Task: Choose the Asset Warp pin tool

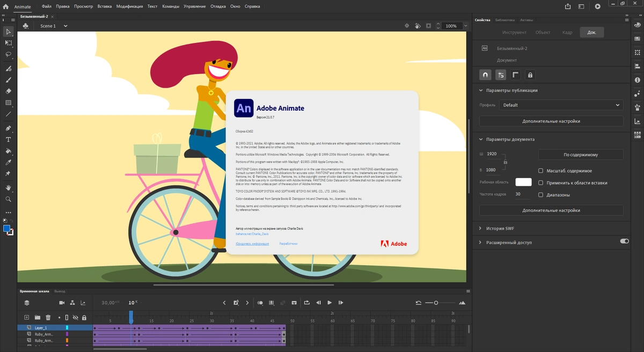Action: pos(8,174)
